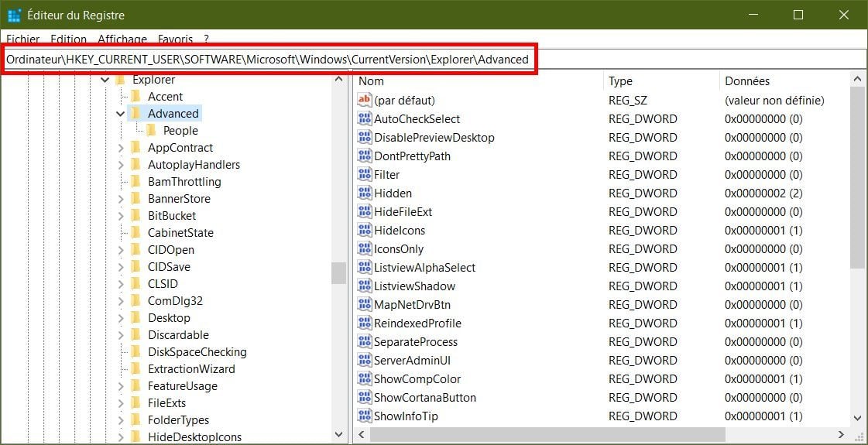Select the FolderTypes key
The height and width of the screenshot is (445, 868).
pyautogui.click(x=178, y=420)
